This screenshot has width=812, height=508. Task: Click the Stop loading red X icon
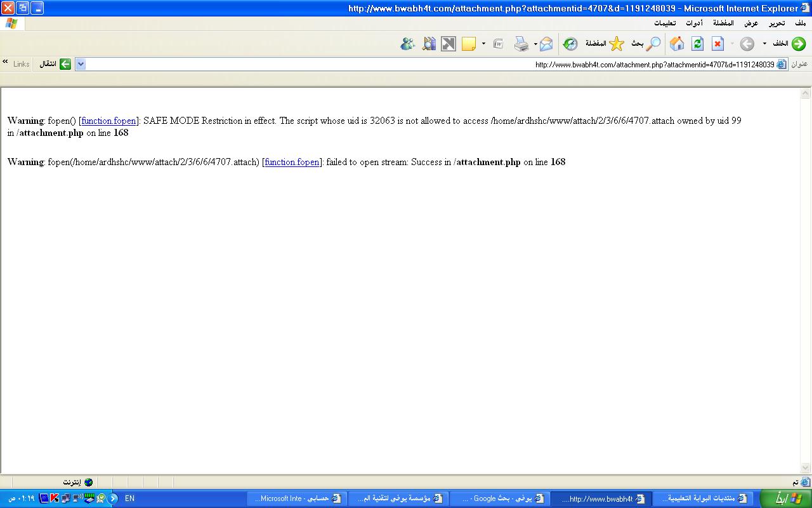tap(717, 44)
